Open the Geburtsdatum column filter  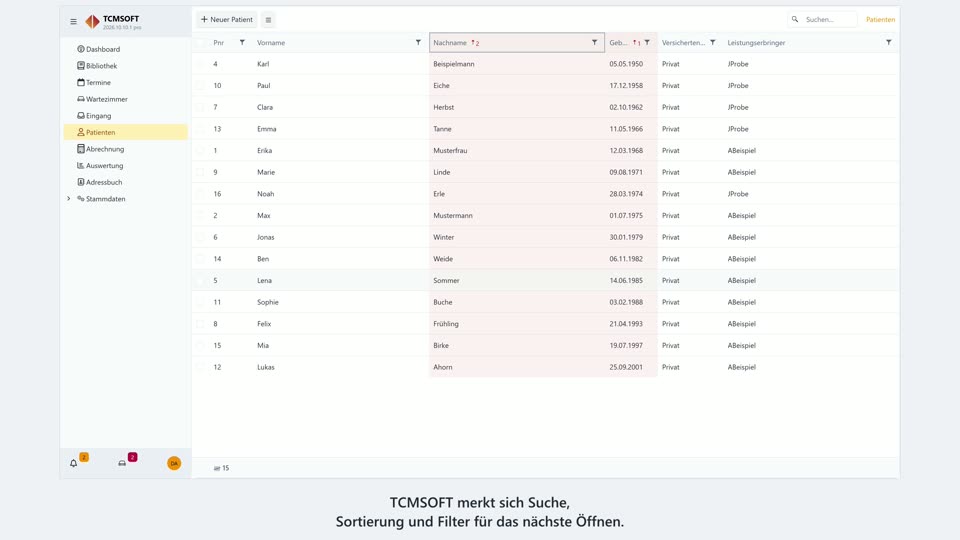647,42
